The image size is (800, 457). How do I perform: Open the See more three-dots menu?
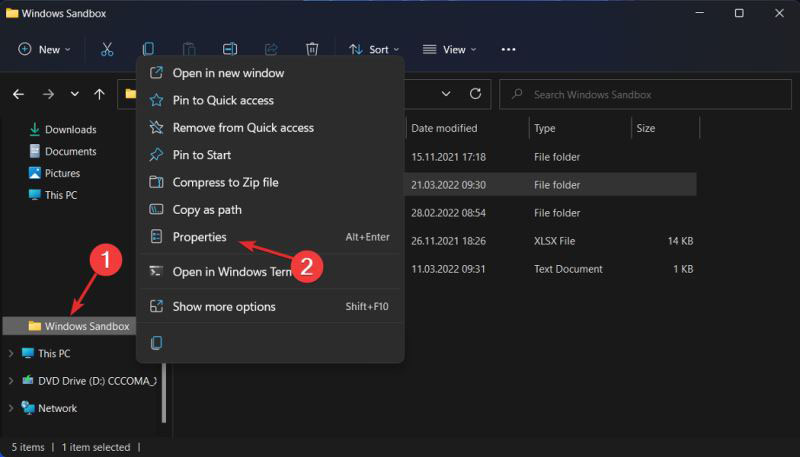pos(508,49)
